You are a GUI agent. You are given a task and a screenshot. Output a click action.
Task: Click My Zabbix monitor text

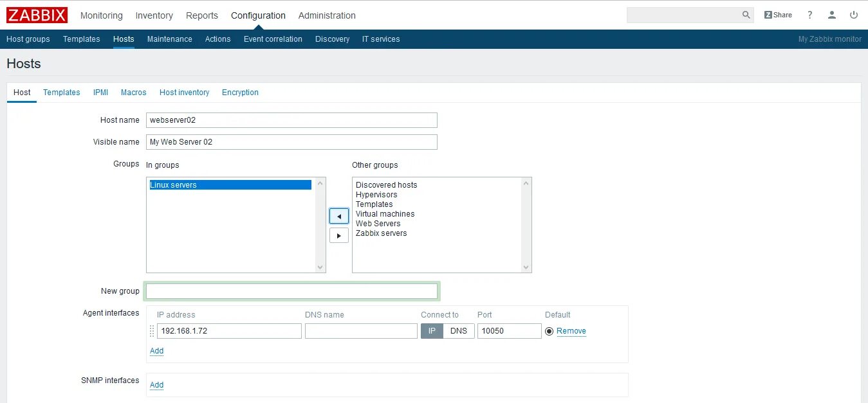click(x=830, y=39)
